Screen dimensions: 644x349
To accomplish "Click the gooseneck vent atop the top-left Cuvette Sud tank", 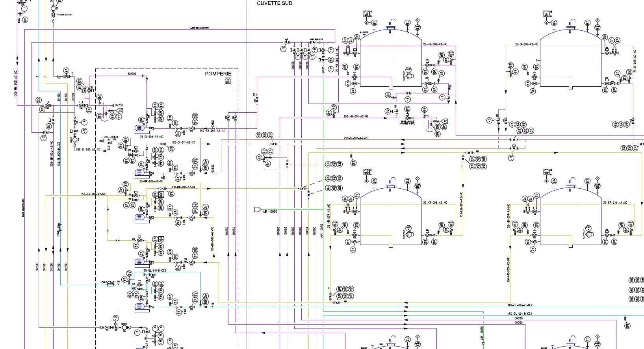I will [392, 22].
